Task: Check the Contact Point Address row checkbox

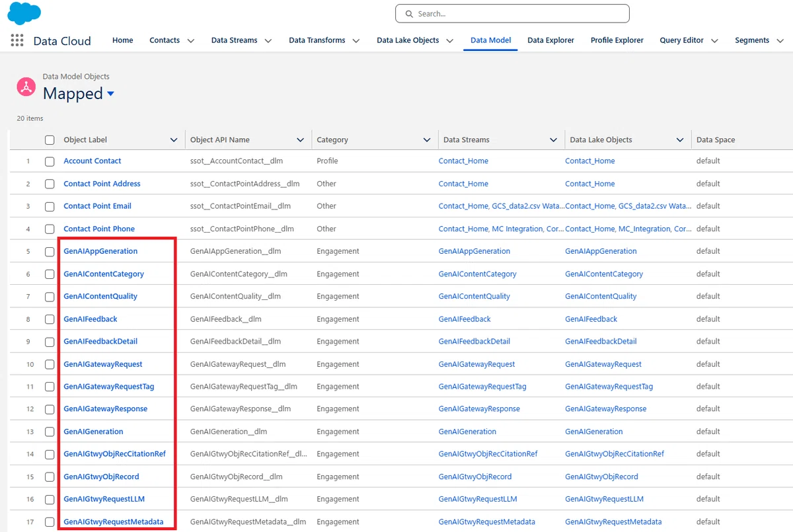Action: pyautogui.click(x=50, y=184)
